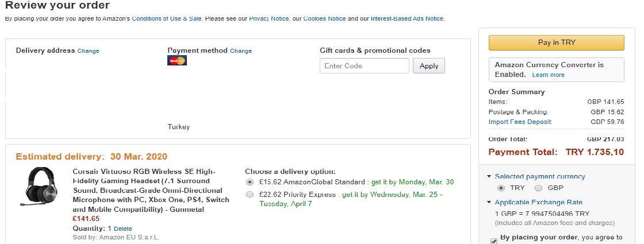
Task: Choose TRY as payment currency
Action: pos(501,188)
